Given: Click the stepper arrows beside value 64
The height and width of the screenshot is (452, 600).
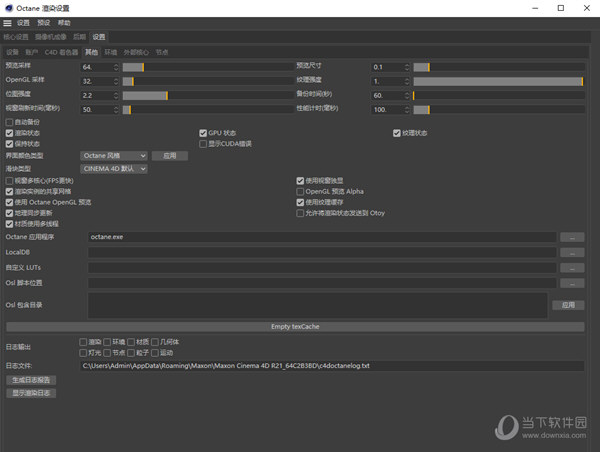Looking at the screenshot, I should pyautogui.click(x=116, y=67).
